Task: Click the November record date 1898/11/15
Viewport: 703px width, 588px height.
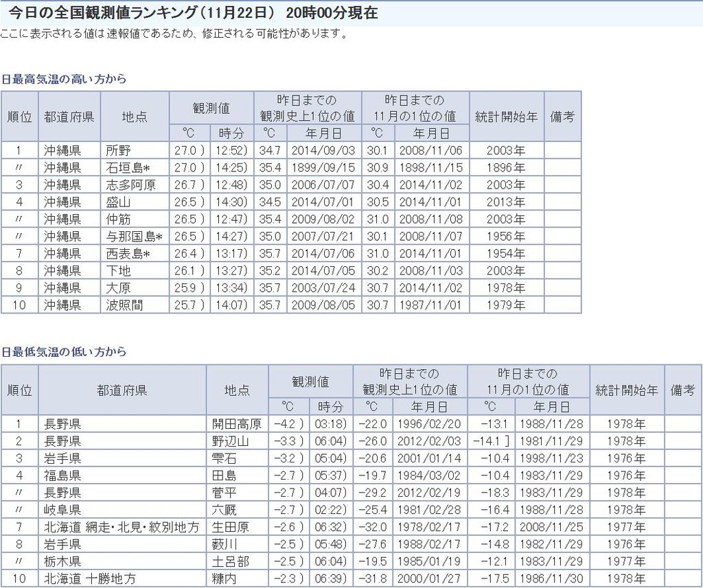Action: point(431,167)
